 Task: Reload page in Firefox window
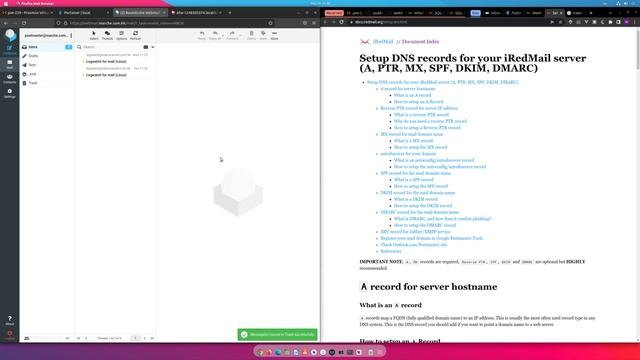tap(24, 23)
